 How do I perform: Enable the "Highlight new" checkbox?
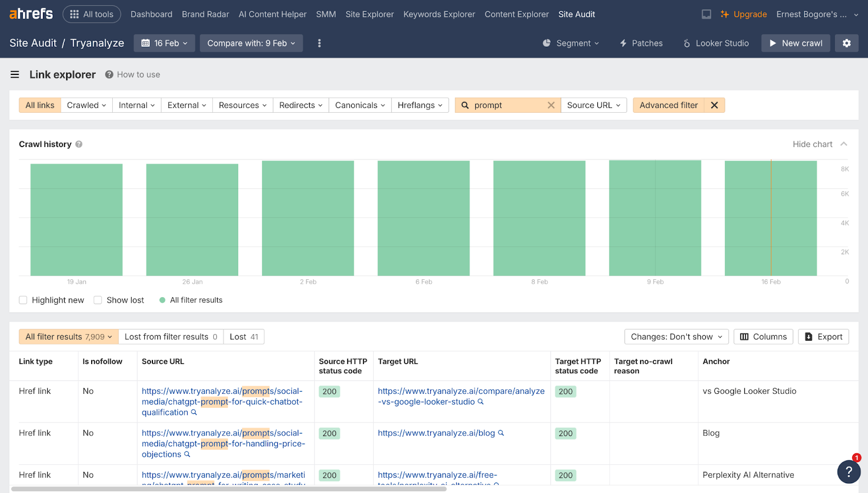[x=23, y=300]
